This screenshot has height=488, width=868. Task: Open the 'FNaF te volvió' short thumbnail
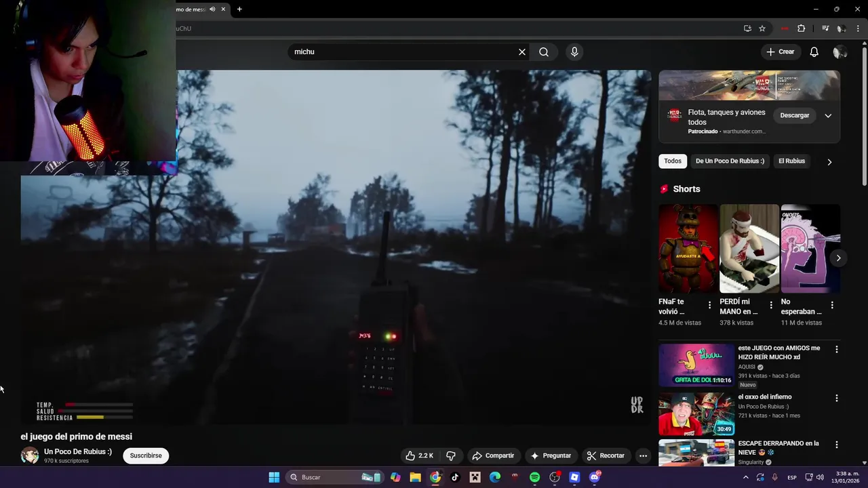[688, 249]
